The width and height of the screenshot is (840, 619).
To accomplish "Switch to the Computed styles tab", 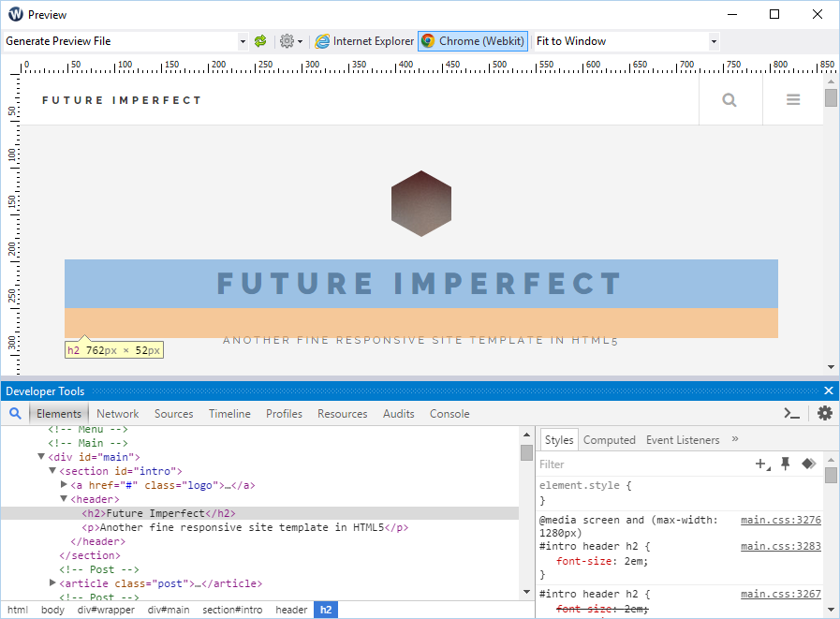I will tap(610, 439).
